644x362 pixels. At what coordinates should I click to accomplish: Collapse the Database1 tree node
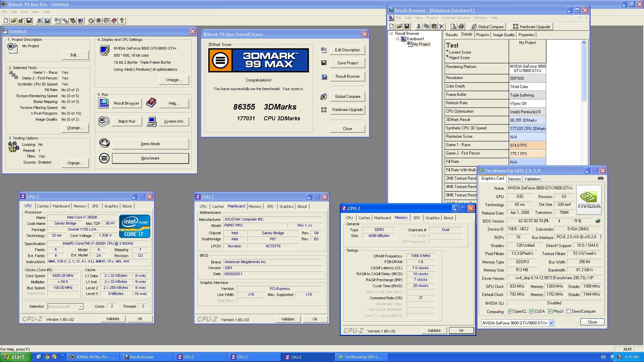[x=397, y=39]
